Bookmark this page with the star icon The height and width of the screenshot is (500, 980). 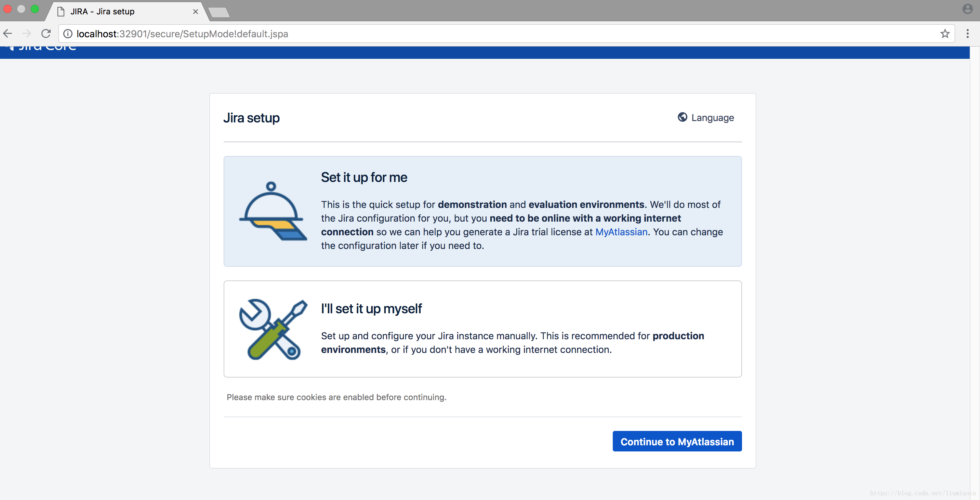tap(945, 34)
